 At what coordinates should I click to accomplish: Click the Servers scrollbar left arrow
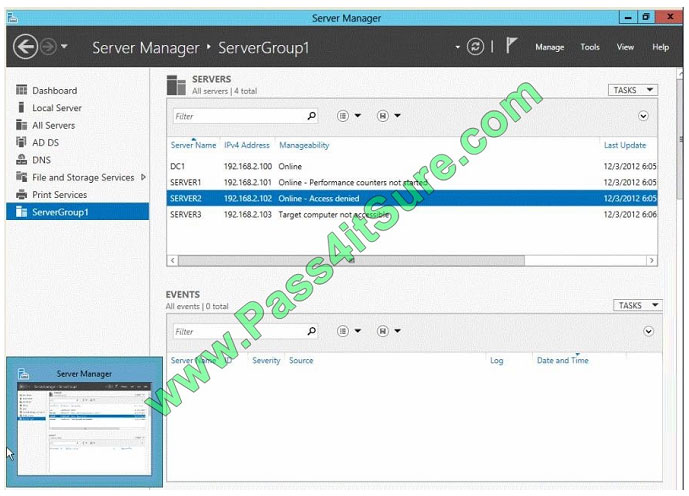point(173,261)
